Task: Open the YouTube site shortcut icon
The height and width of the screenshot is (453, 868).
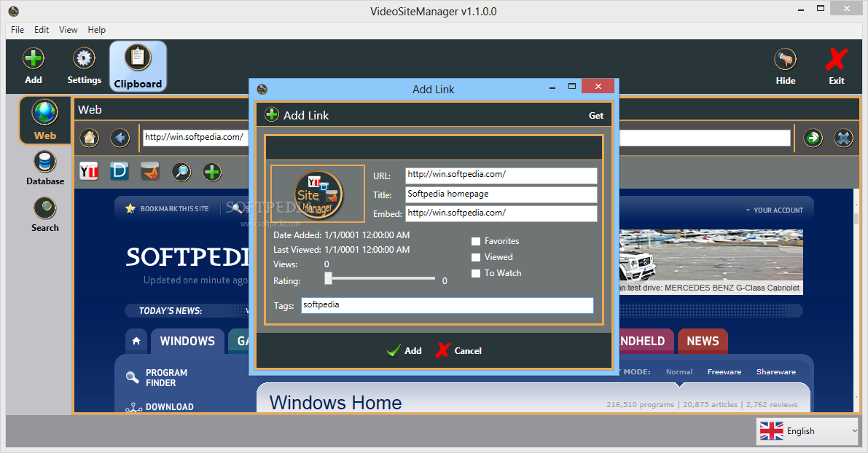Action: 89,172
